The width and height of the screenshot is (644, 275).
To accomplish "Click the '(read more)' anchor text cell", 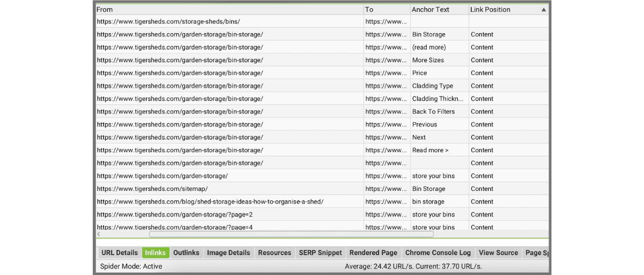I will (440, 47).
